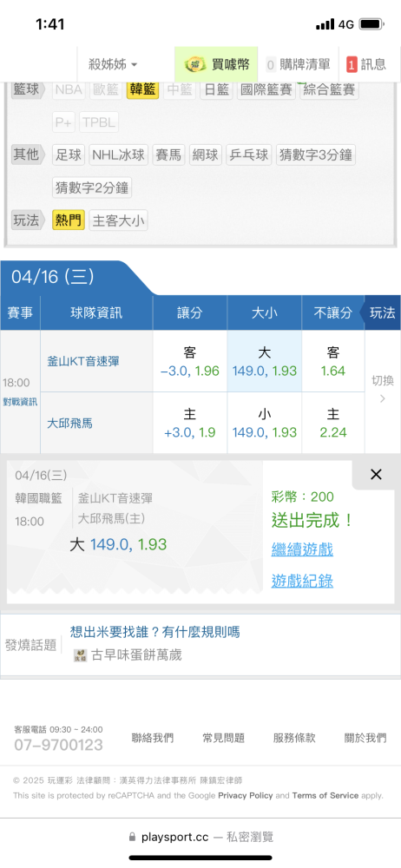Select the 國際籃賽 filter
The image size is (401, 868).
click(x=266, y=89)
